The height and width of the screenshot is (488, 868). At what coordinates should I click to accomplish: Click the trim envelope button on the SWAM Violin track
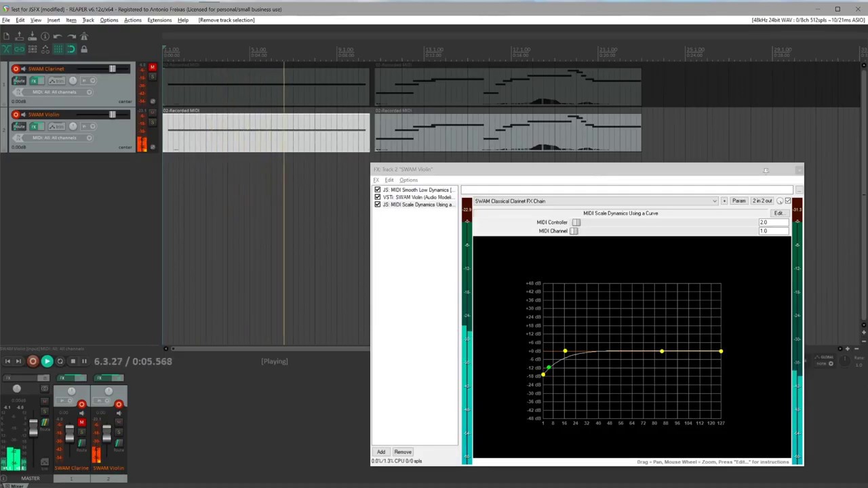pos(56,127)
